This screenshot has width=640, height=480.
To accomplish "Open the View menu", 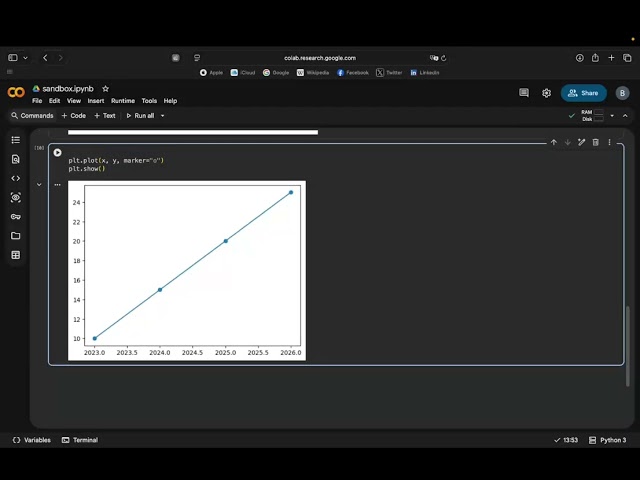I will coord(74,101).
